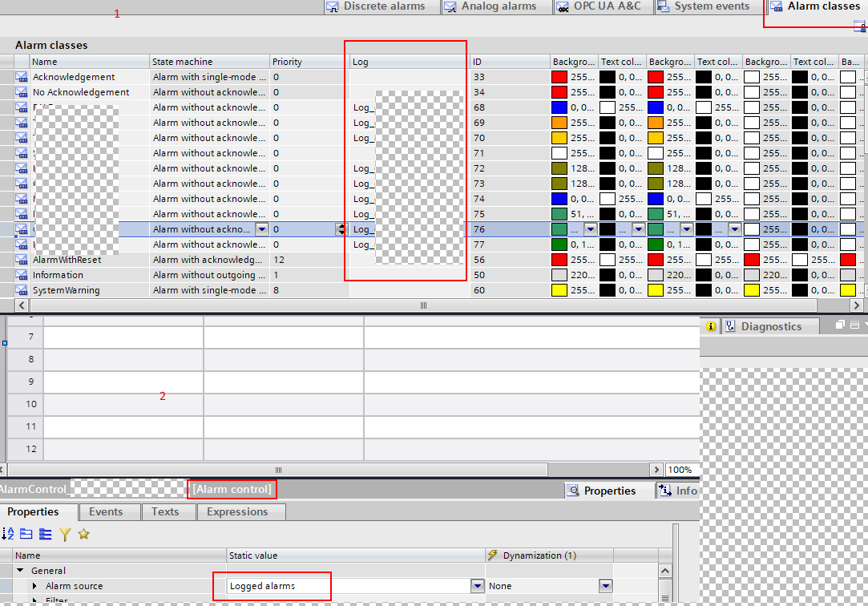Screen dimensions: 868x606
Task: Open State machine dropdown in ID 76 row
Action: [x=262, y=229]
